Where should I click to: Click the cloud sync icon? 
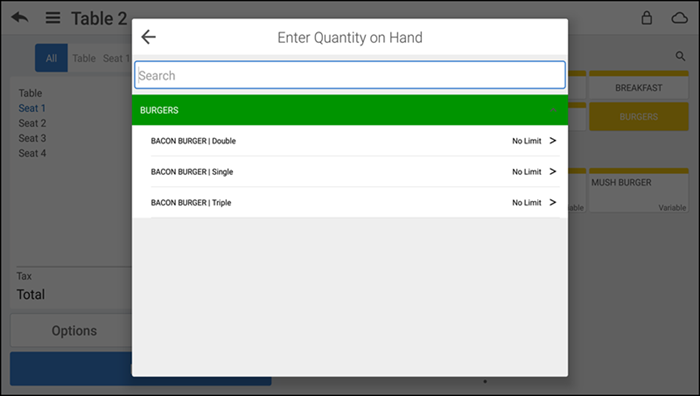[x=679, y=18]
